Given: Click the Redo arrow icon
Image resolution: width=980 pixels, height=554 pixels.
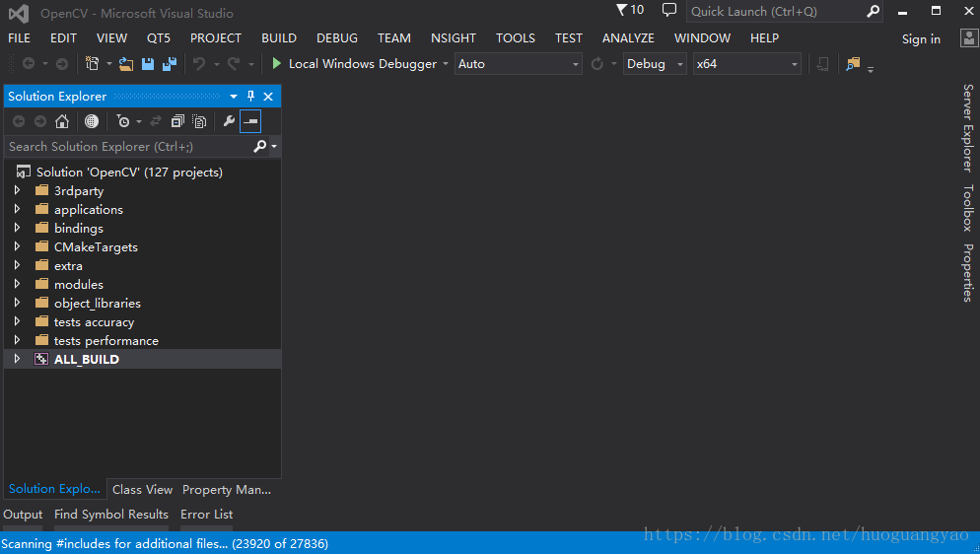Looking at the screenshot, I should (x=234, y=64).
